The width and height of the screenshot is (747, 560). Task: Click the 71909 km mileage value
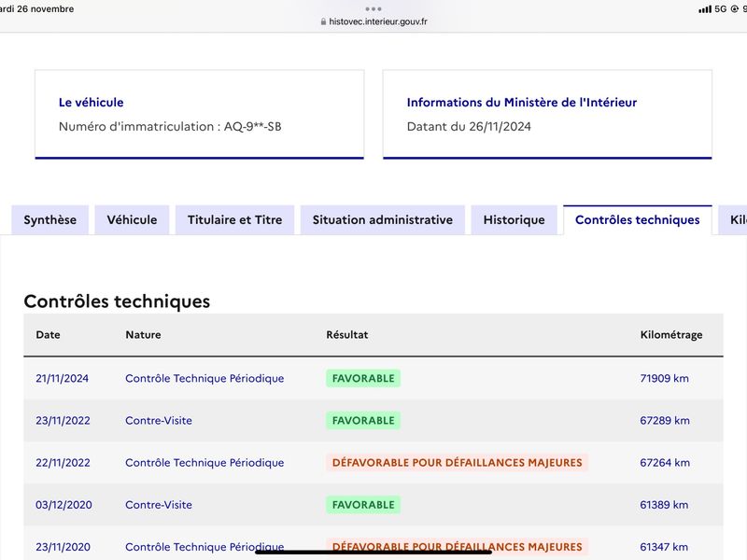tap(664, 378)
